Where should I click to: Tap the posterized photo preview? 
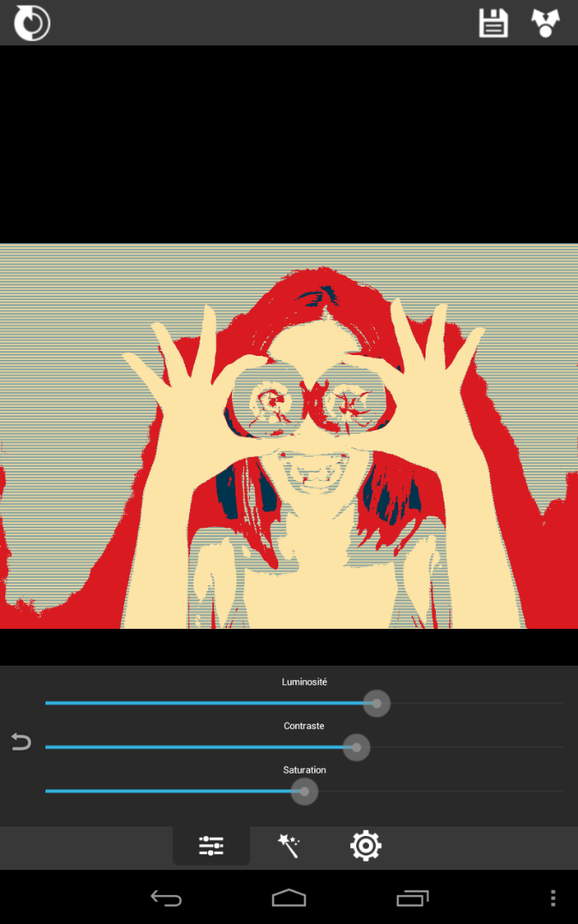[289, 436]
